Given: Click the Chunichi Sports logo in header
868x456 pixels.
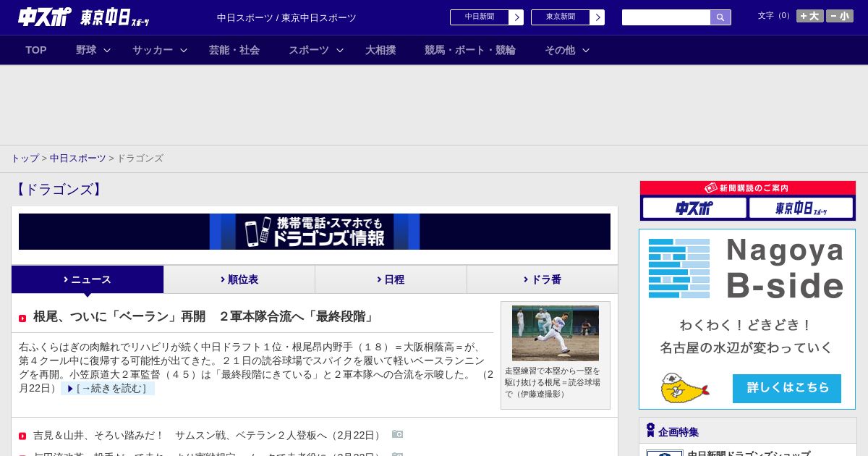Looking at the screenshot, I should [44, 17].
